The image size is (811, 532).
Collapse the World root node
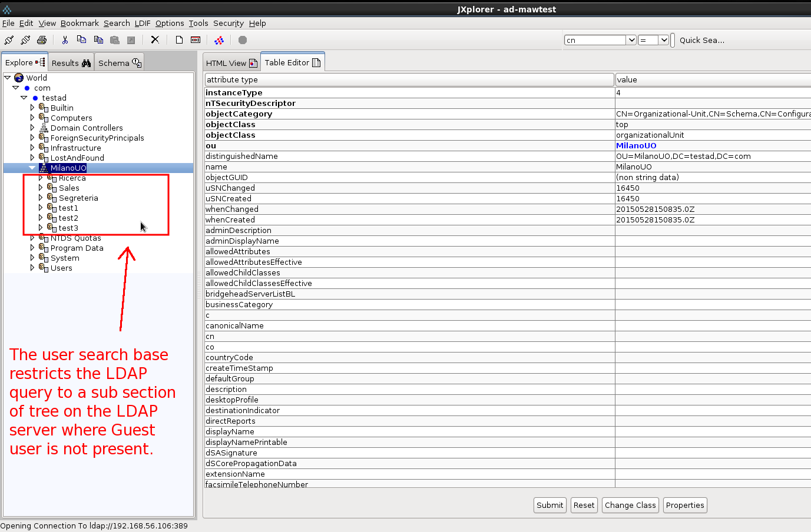7,78
